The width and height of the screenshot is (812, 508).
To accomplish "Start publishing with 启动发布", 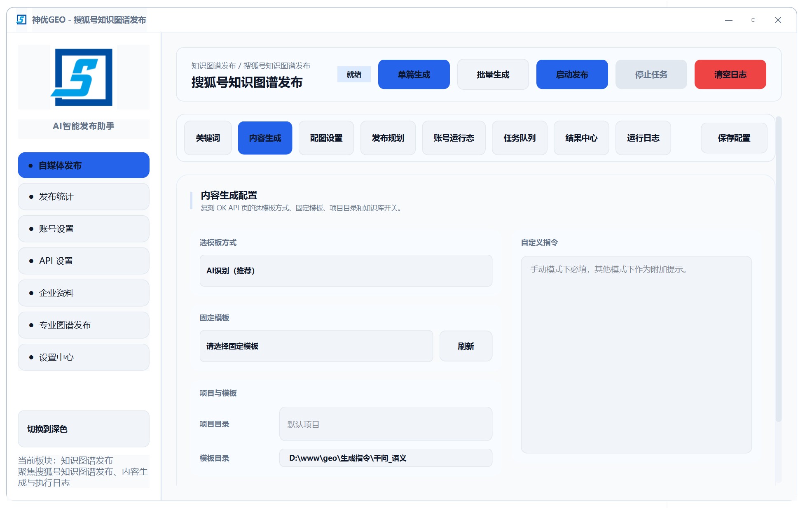I will point(572,75).
